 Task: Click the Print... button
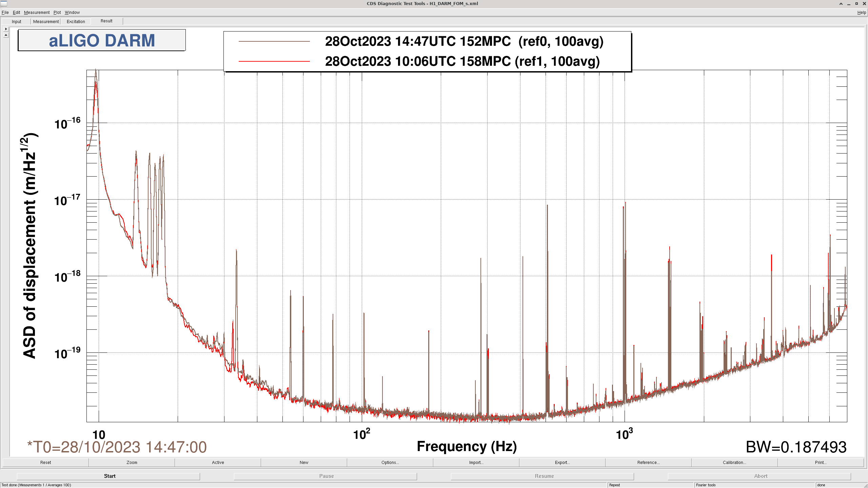[821, 463]
